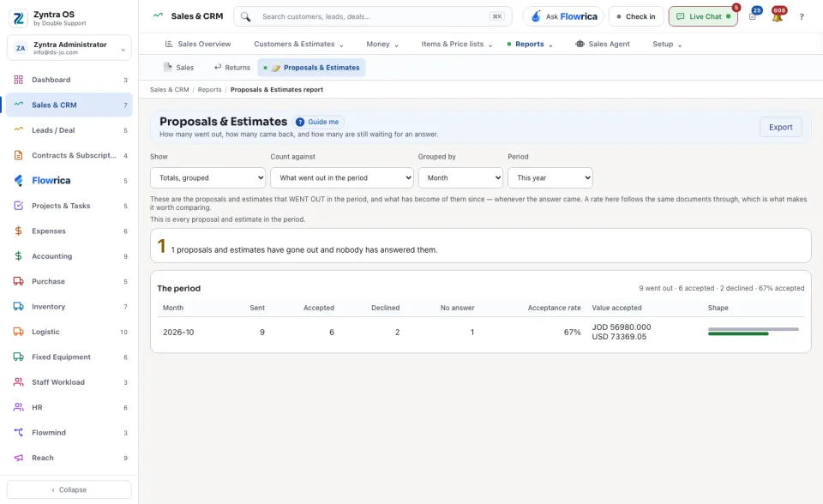This screenshot has width=823, height=504.
Task: Open the Sales Agent tab
Action: pyautogui.click(x=603, y=44)
